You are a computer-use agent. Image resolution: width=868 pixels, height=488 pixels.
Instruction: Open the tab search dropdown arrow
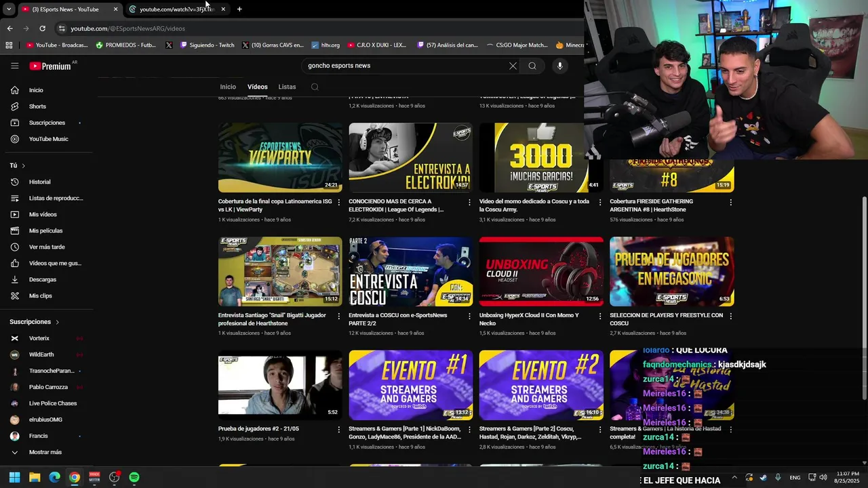(8, 9)
